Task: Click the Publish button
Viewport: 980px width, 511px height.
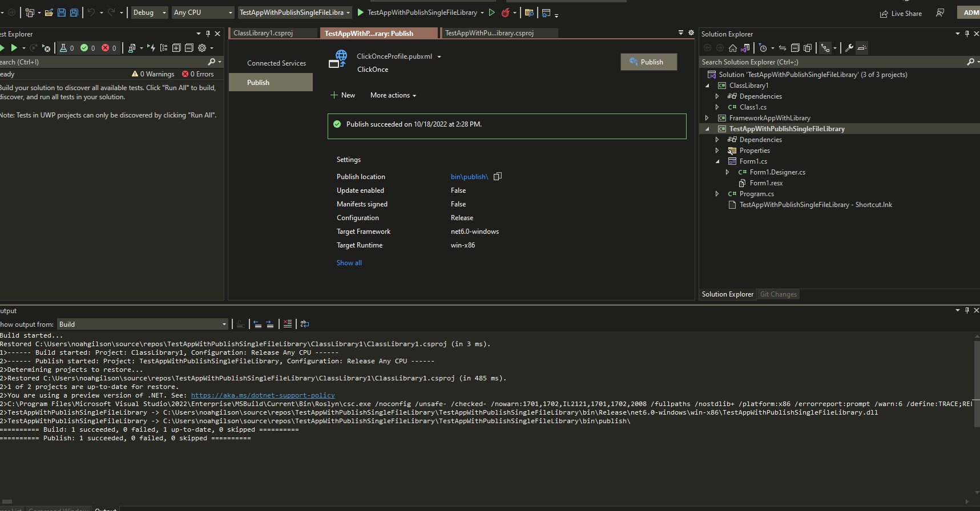Action: point(648,62)
